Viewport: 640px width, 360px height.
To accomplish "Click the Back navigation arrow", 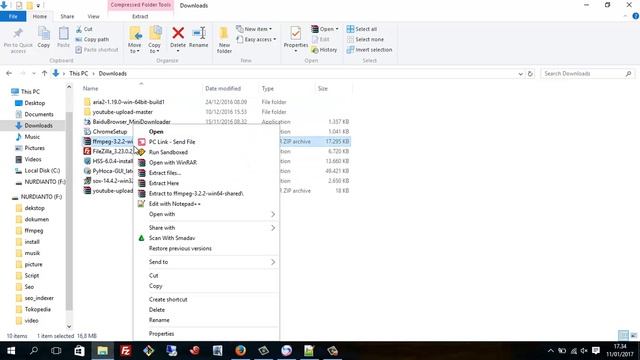I will (x=9, y=73).
